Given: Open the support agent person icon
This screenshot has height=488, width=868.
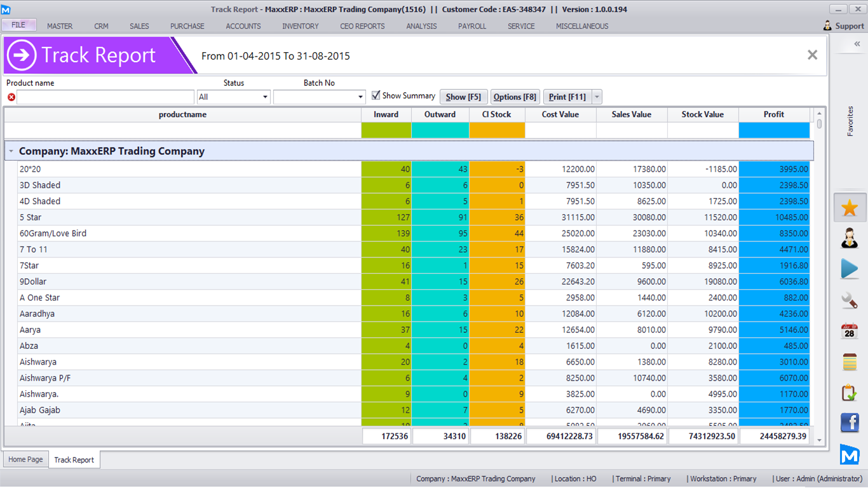Looking at the screenshot, I should [x=849, y=238].
